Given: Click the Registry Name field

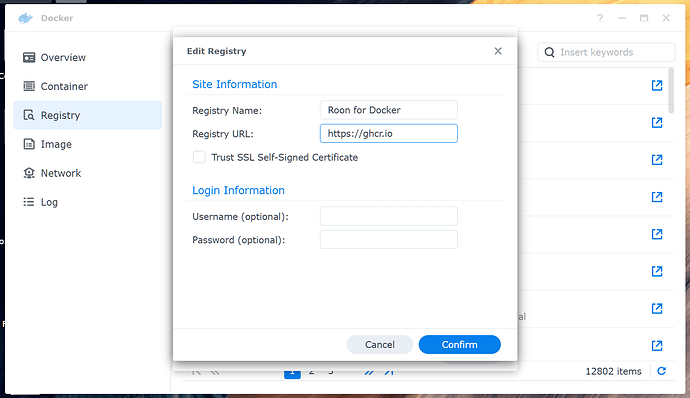Looking at the screenshot, I should click(x=389, y=110).
